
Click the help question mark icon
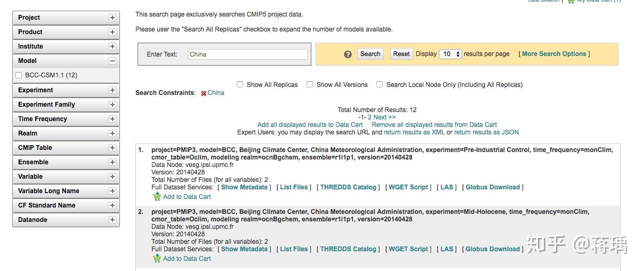tap(348, 54)
